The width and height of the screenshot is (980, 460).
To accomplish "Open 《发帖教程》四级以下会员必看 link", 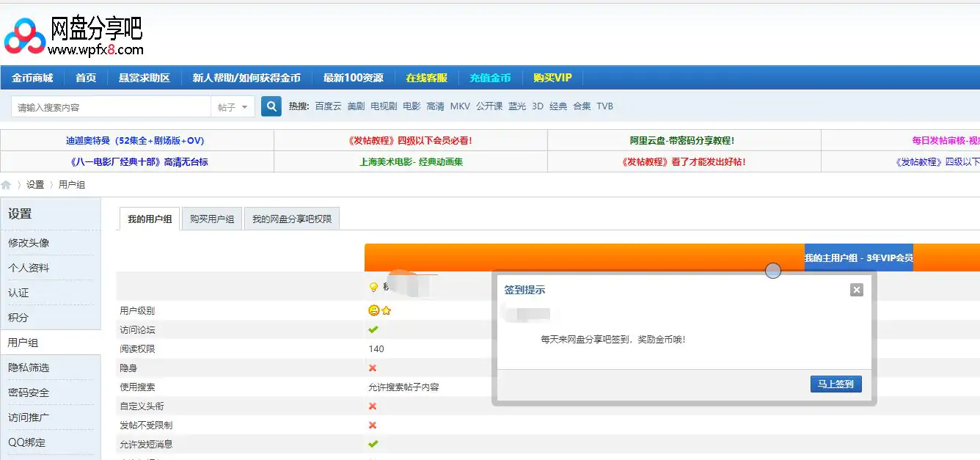I will [411, 141].
